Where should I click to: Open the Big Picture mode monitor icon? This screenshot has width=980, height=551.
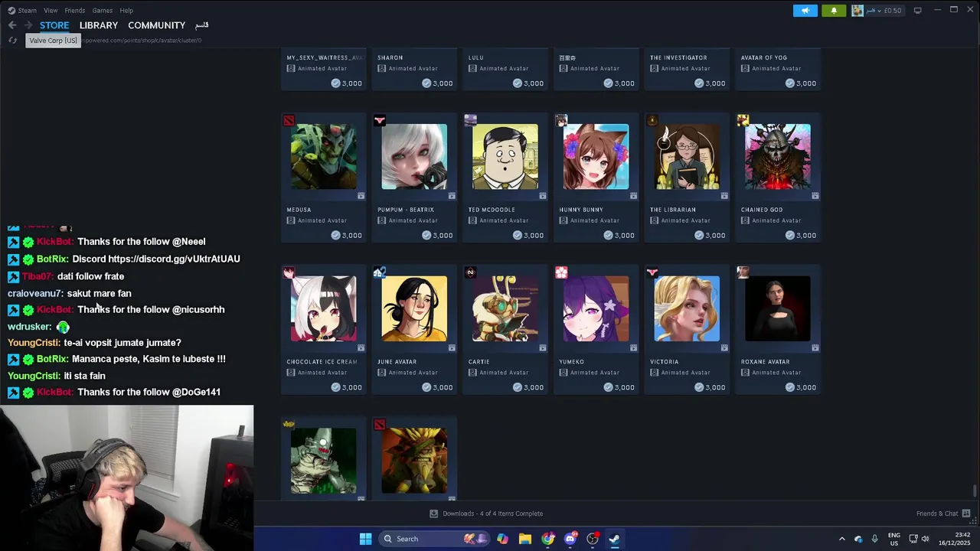pyautogui.click(x=917, y=10)
